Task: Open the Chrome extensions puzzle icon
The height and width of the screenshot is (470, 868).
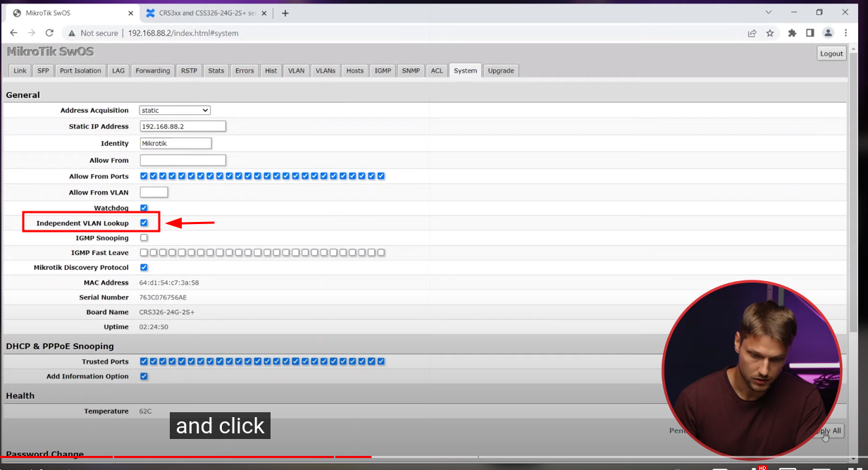Action: (792, 33)
